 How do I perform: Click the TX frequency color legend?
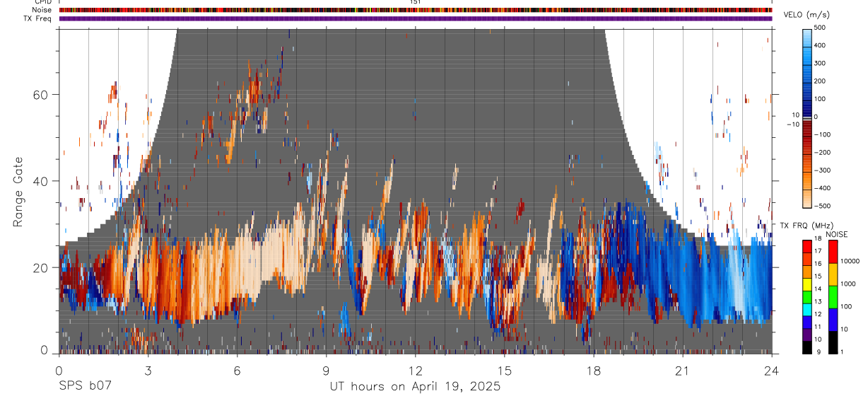tap(808, 296)
